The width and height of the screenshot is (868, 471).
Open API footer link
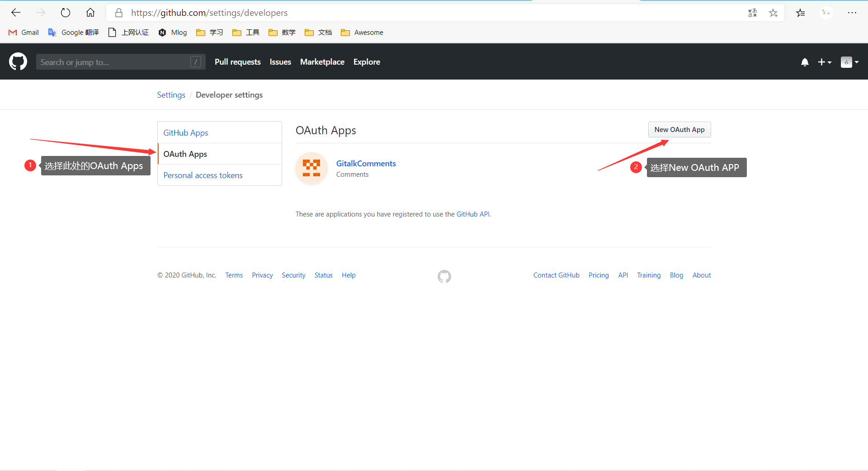coord(623,275)
